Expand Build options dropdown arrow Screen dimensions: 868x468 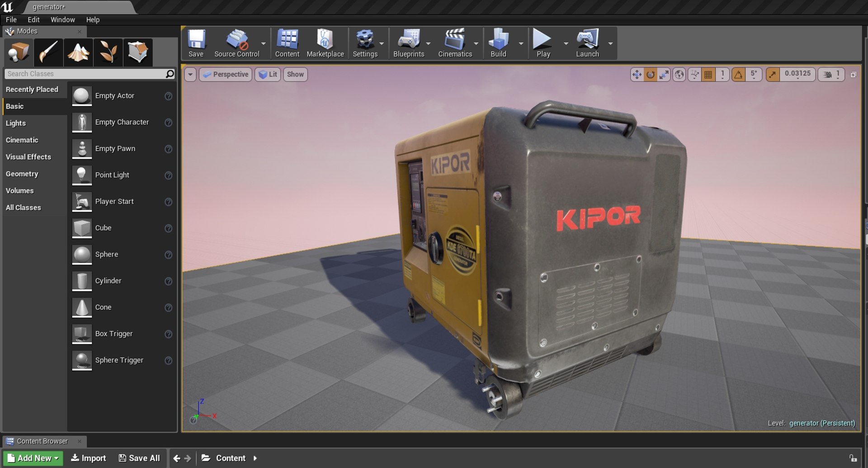521,44
